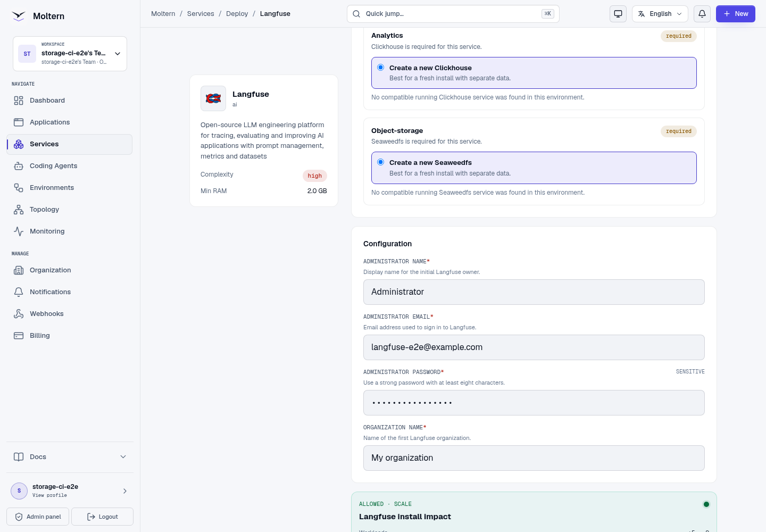Open the Admin panel
Image resolution: width=766 pixels, height=532 pixels.
pyautogui.click(x=38, y=517)
